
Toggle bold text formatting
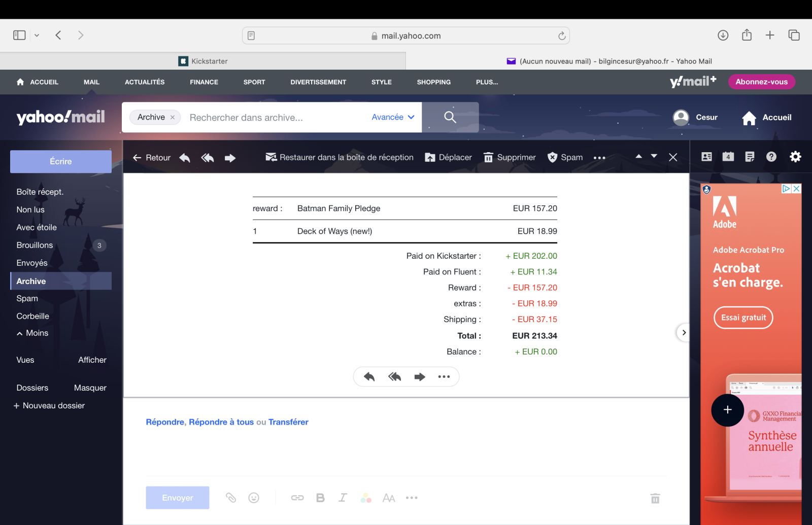point(320,498)
